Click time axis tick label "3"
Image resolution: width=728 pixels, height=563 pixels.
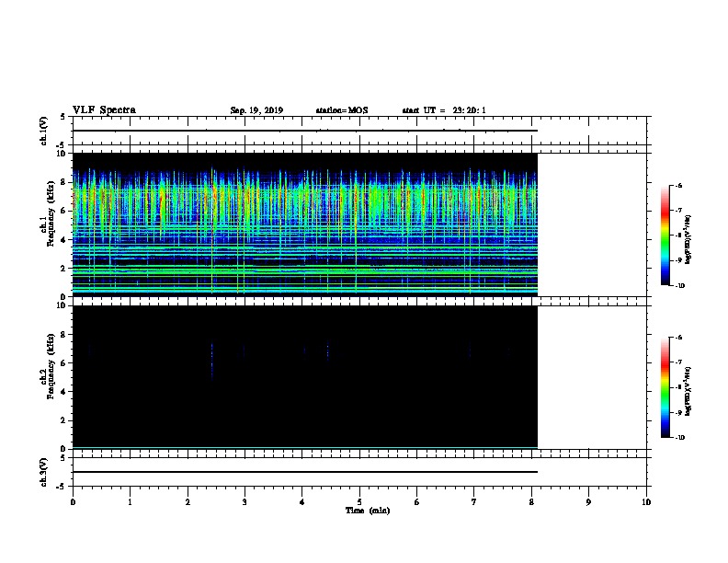(245, 502)
